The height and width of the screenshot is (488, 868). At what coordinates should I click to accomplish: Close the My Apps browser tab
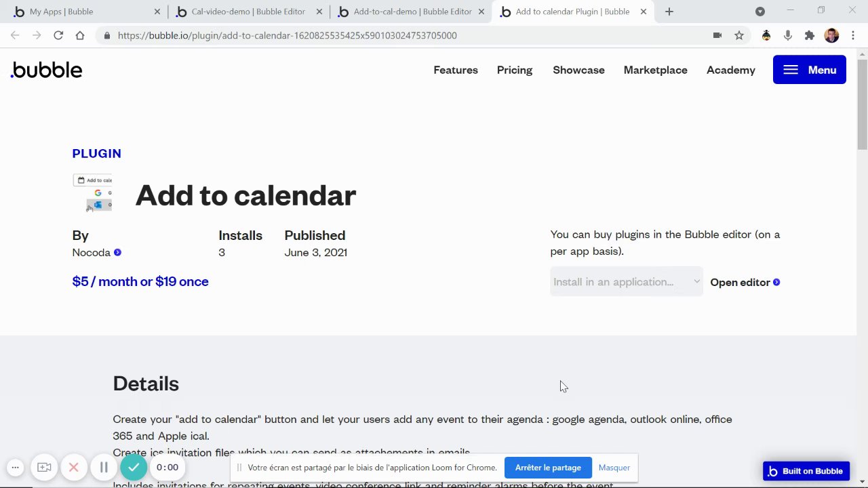(157, 12)
